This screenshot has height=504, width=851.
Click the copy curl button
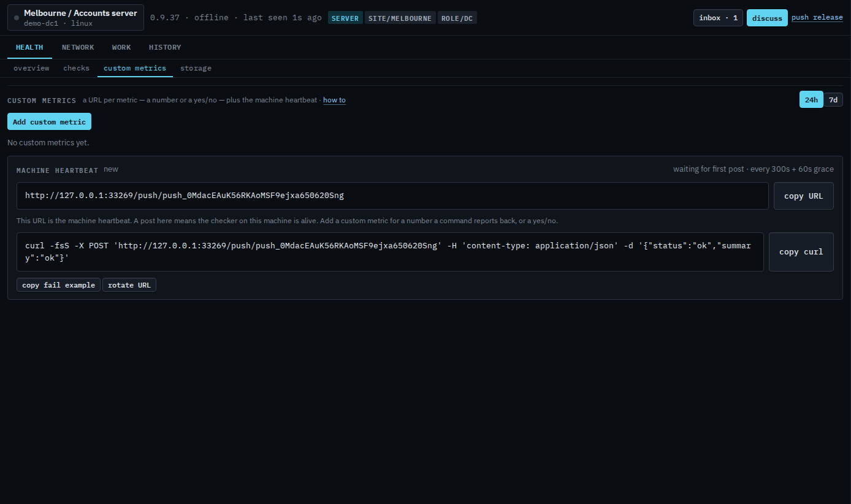point(801,251)
